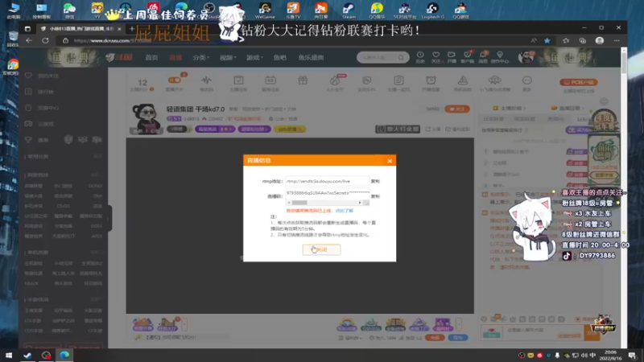Open the Logitech G desktop shortcut

(432, 10)
